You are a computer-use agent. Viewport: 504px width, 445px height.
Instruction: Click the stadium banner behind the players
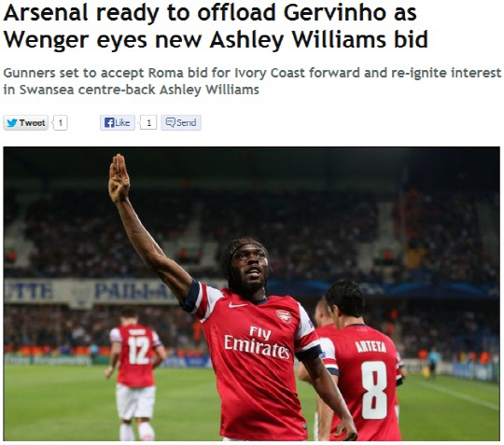point(90,291)
